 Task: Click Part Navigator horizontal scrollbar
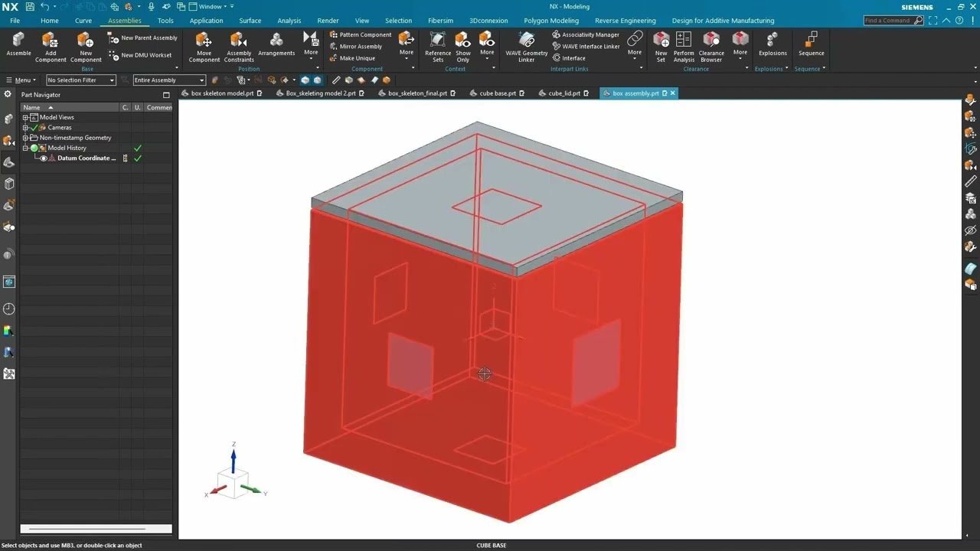(x=96, y=529)
